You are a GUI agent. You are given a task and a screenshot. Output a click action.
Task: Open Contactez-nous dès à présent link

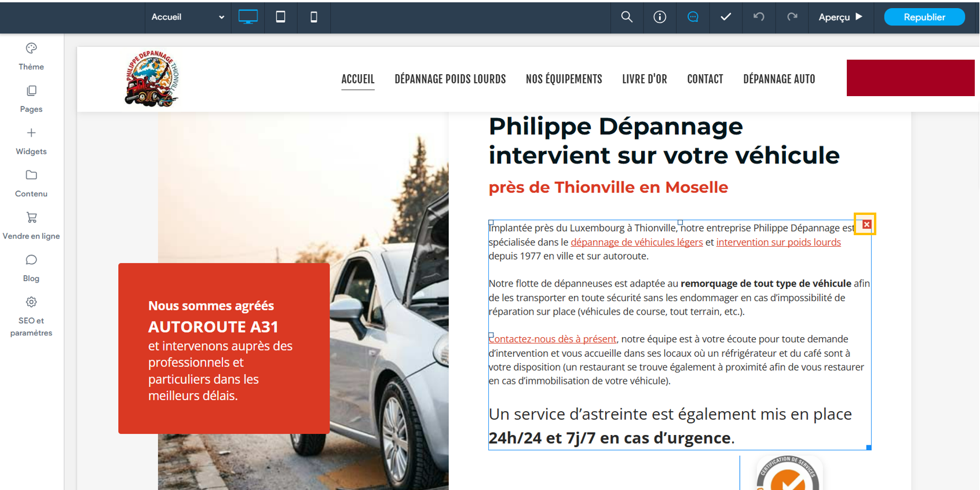[553, 339]
